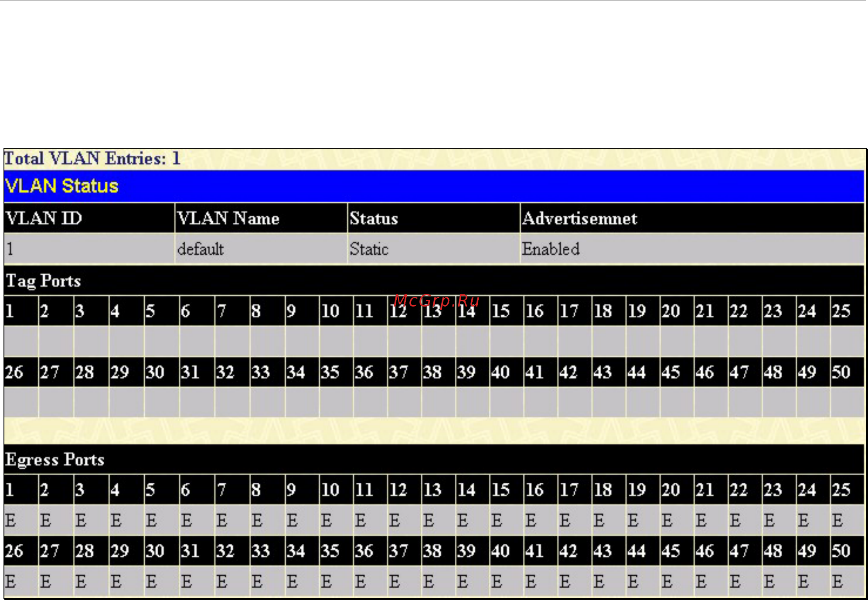The image size is (868, 600).
Task: Click the 'Status' column header
Action: pos(434,218)
